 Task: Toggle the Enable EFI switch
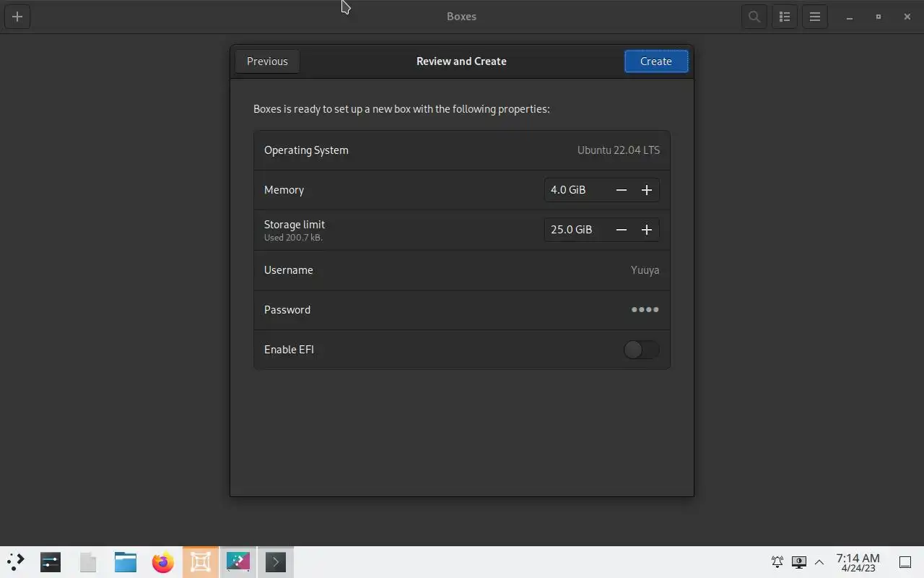641,350
